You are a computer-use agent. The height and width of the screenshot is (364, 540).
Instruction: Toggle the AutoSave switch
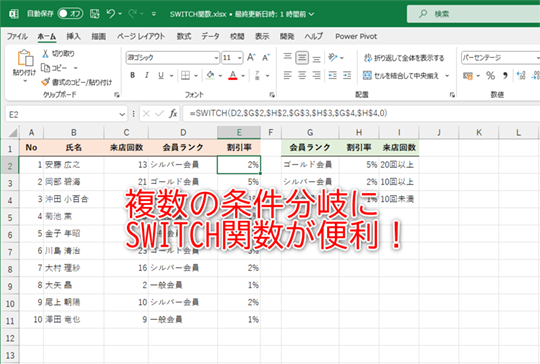(70, 14)
